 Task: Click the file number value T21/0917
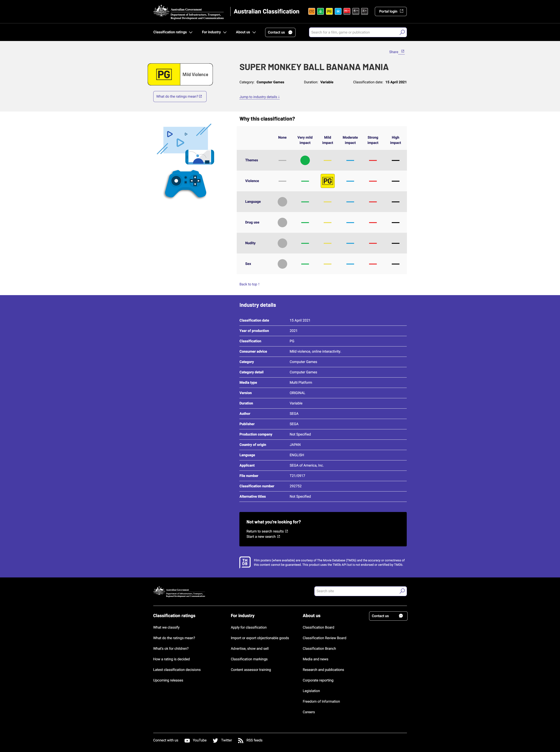click(297, 476)
